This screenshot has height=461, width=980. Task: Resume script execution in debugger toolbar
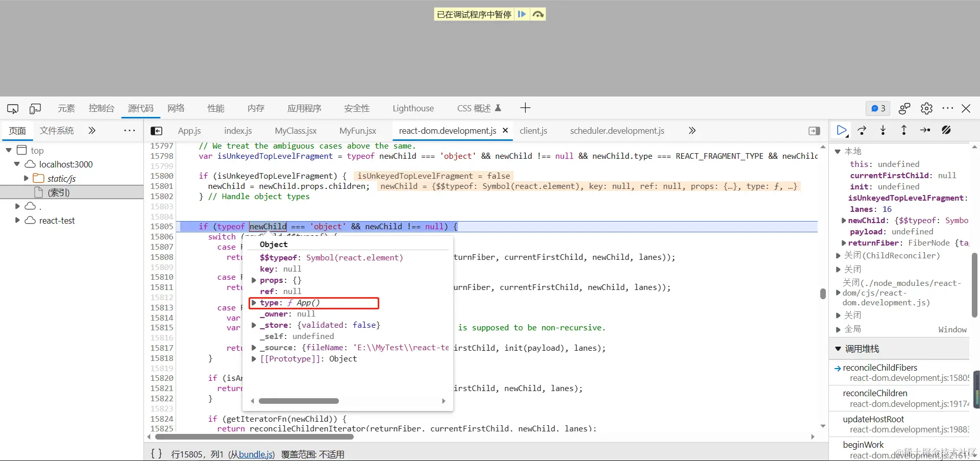(842, 131)
